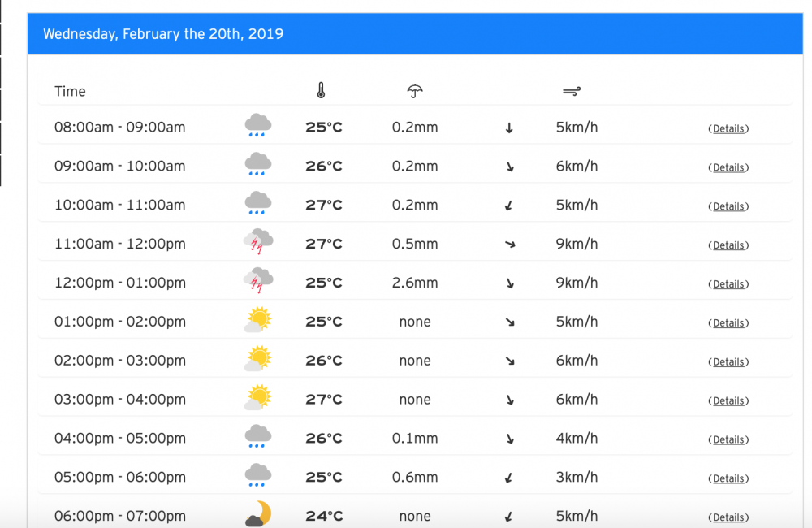Click the thunderstorm icon for 11:00am - 12:00pm

[258, 243]
